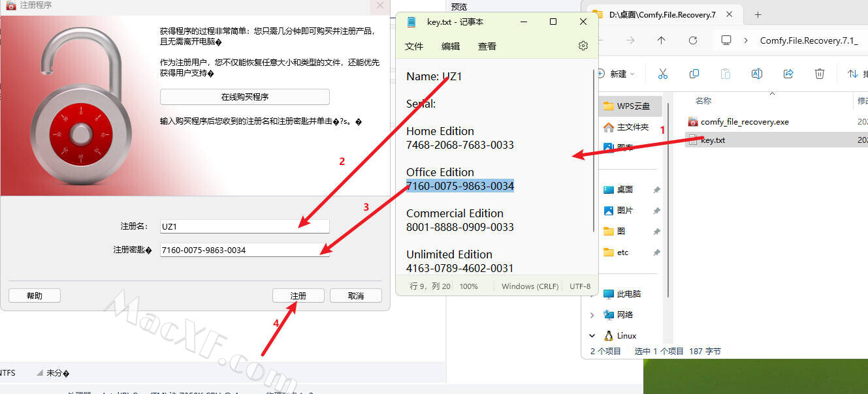Go forward in Explorer navigation
868x394 pixels.
pos(630,40)
